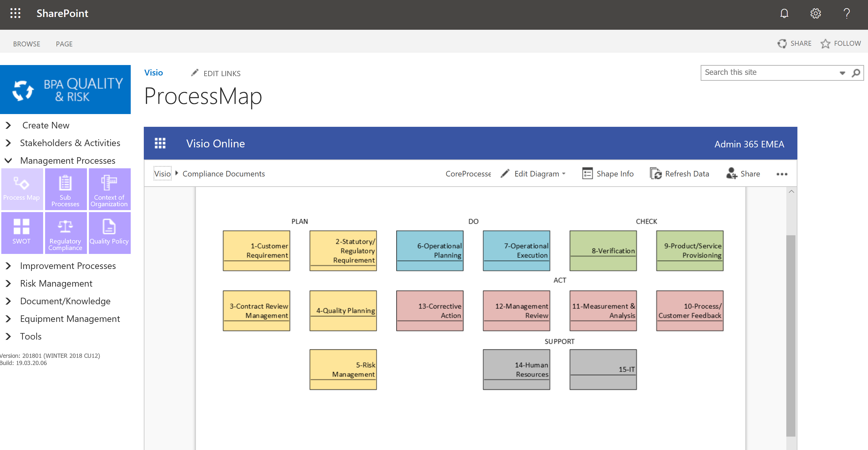Click the BPA Quality & Risk logo

[x=65, y=90]
